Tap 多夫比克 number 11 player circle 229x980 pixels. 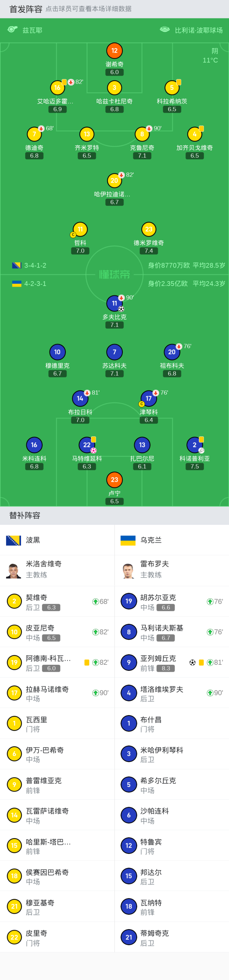click(x=114, y=303)
